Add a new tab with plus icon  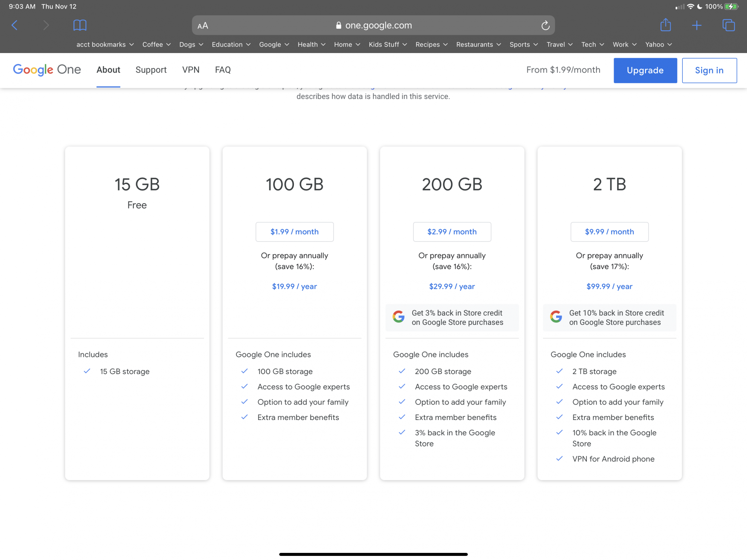[x=697, y=25]
